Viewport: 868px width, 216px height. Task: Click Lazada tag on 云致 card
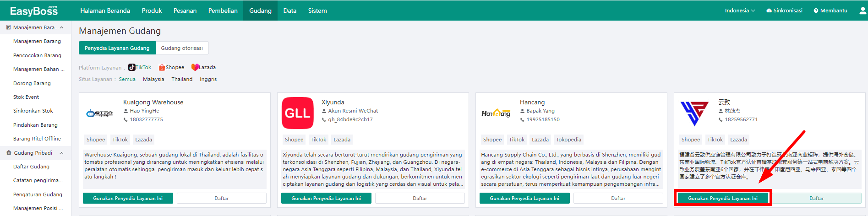point(738,140)
